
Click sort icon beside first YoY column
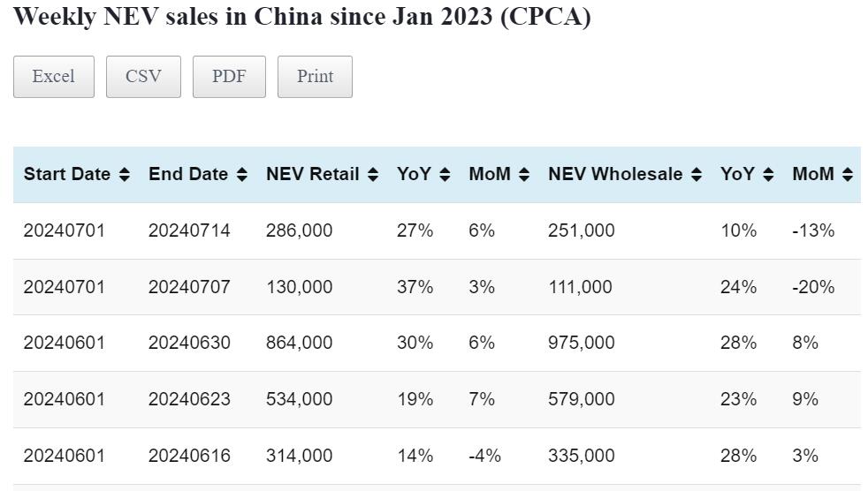pos(445,175)
